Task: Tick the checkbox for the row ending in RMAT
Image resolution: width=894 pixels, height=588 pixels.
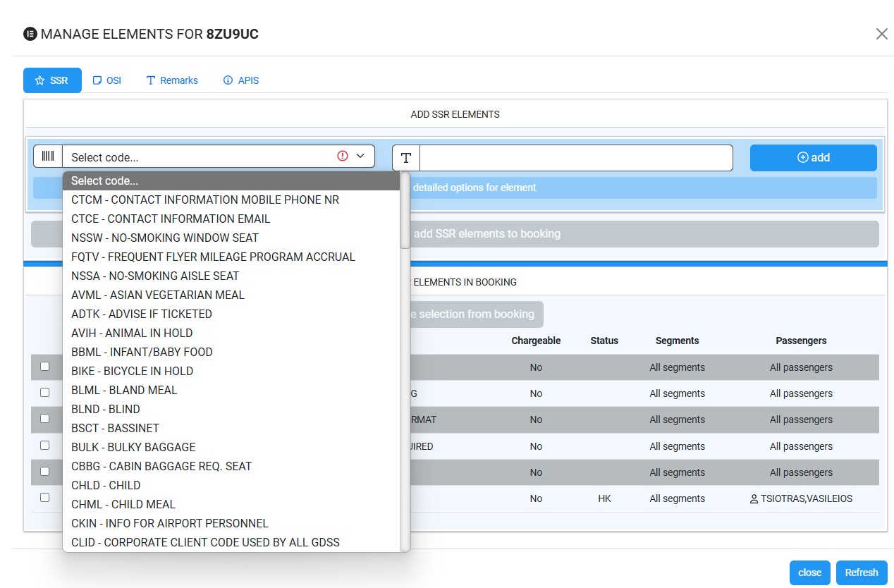Action: [44, 418]
